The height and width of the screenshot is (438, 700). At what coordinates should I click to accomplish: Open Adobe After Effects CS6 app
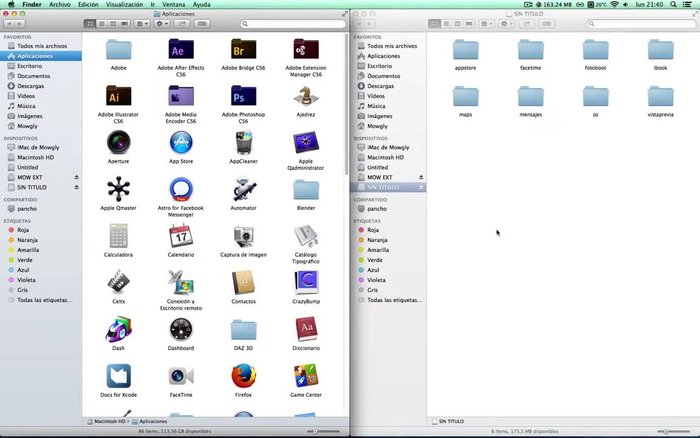click(x=181, y=50)
